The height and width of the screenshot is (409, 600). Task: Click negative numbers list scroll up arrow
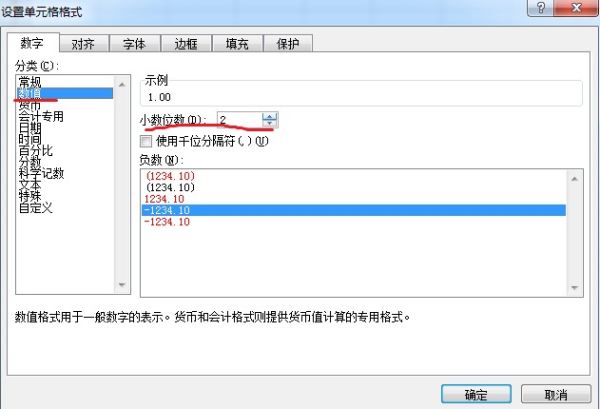(x=574, y=179)
